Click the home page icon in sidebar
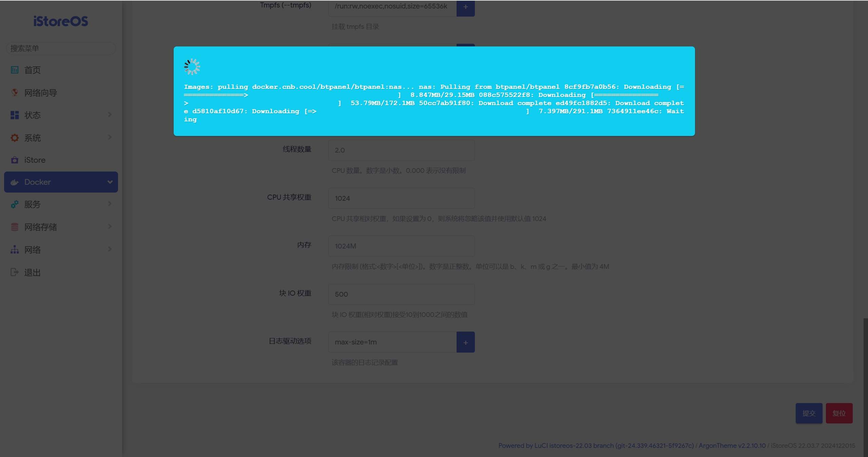868x457 pixels. [15, 70]
